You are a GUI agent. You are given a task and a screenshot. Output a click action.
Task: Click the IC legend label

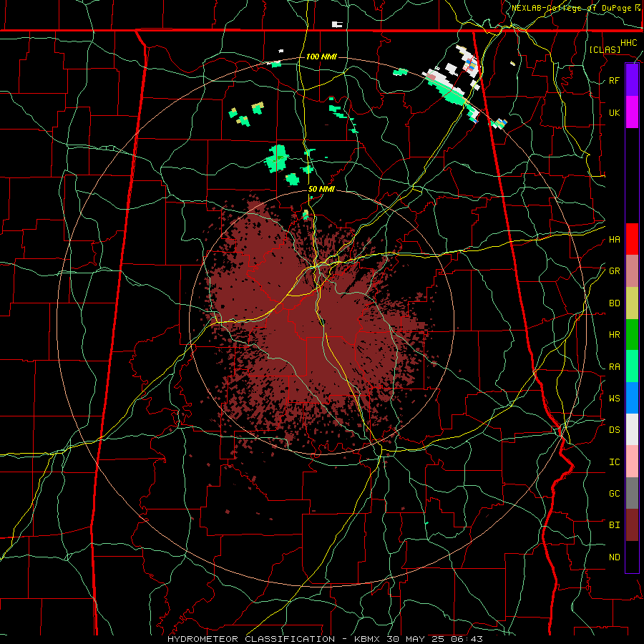tap(614, 462)
